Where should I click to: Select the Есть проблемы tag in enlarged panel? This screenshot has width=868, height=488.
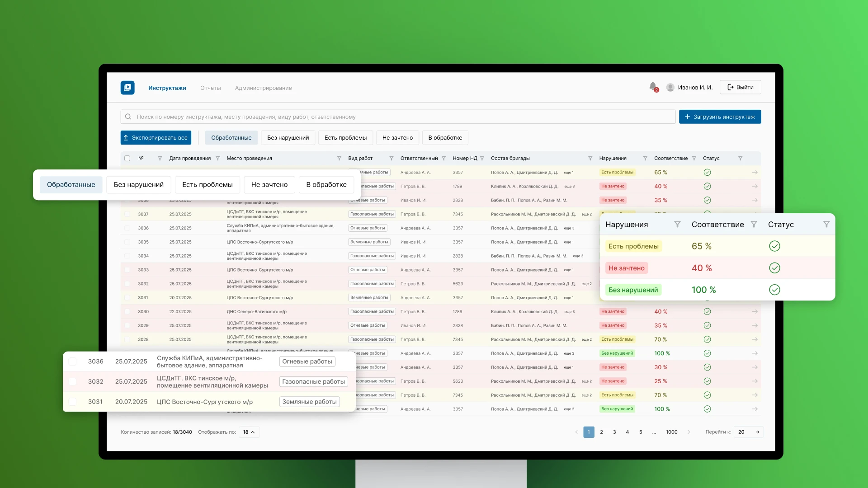click(x=633, y=246)
